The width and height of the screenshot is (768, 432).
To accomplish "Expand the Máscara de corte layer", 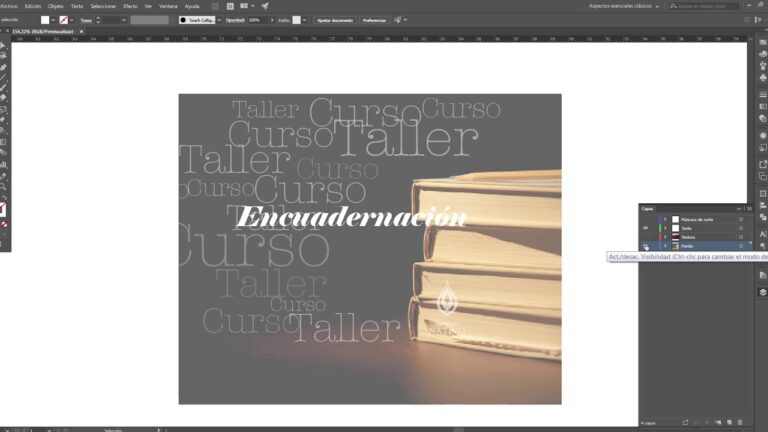I will click(x=665, y=219).
